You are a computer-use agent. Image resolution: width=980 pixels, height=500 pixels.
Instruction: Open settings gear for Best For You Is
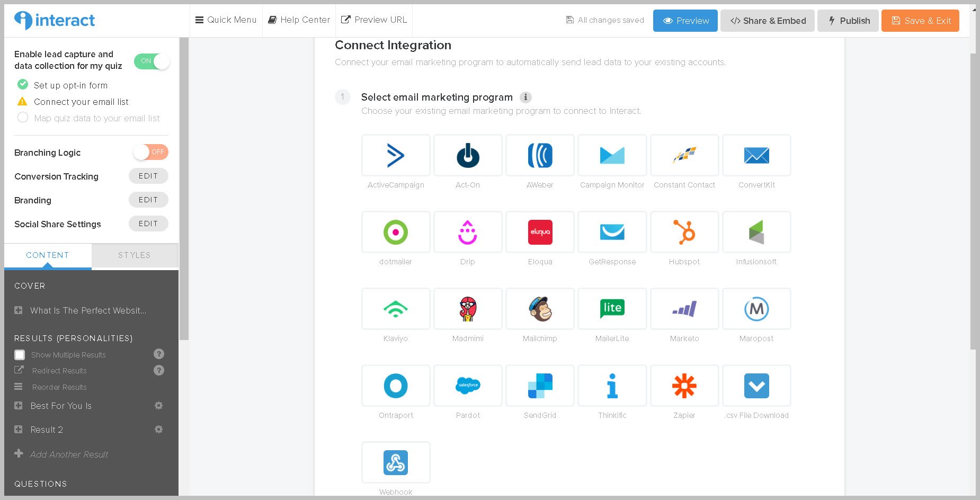(158, 406)
